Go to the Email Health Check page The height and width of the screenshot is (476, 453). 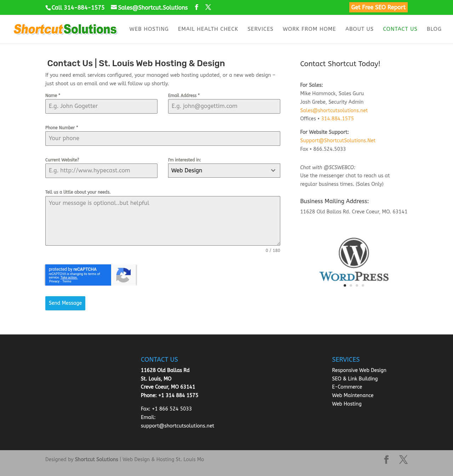(208, 29)
